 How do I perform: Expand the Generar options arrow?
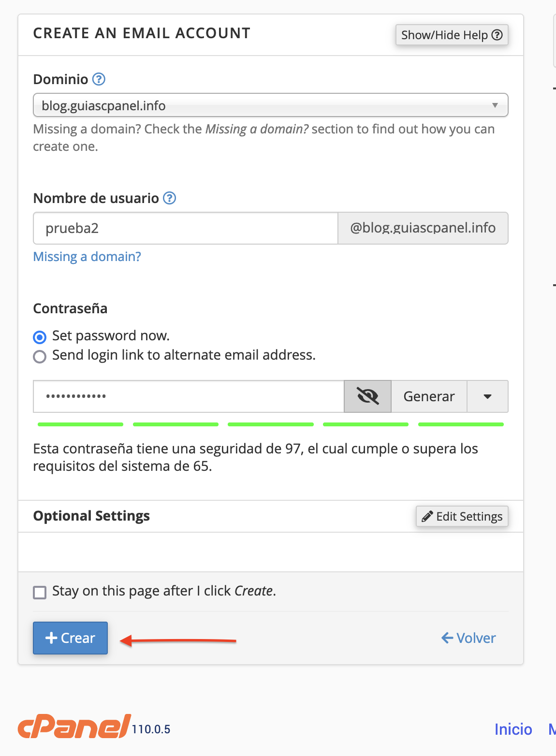tap(487, 396)
